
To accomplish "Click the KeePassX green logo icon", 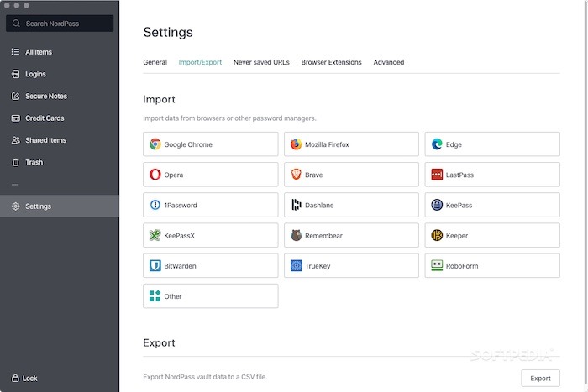I will pyautogui.click(x=155, y=235).
